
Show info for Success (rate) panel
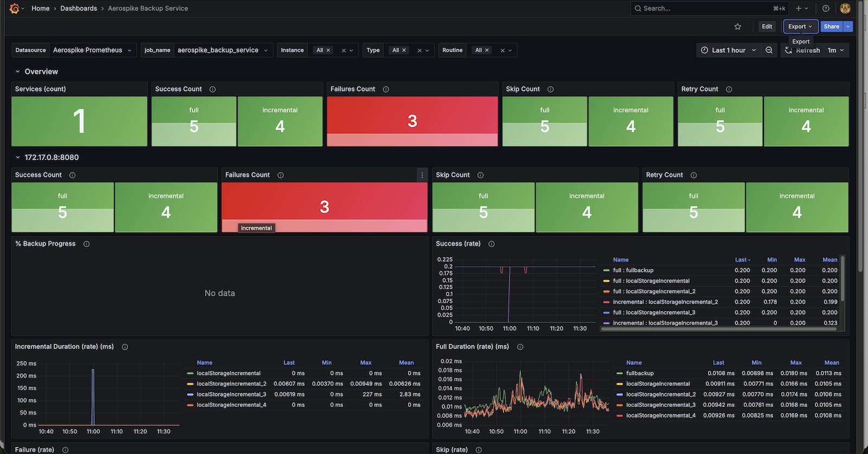(x=492, y=244)
